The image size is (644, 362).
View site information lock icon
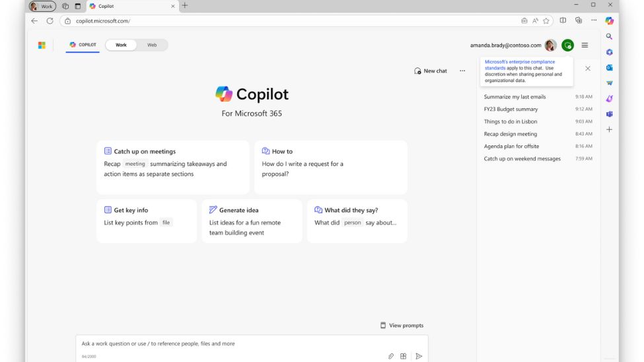[x=68, y=21]
